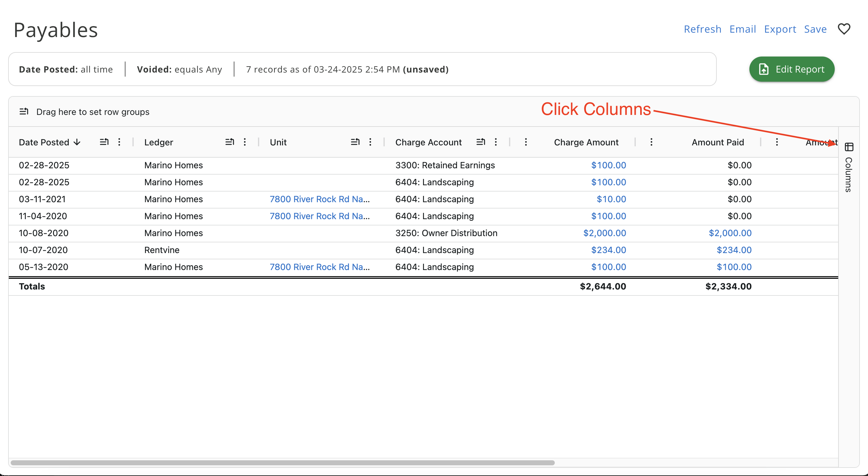This screenshot has width=868, height=476.
Task: Open Amount Paid column menu dots
Action: (651, 142)
